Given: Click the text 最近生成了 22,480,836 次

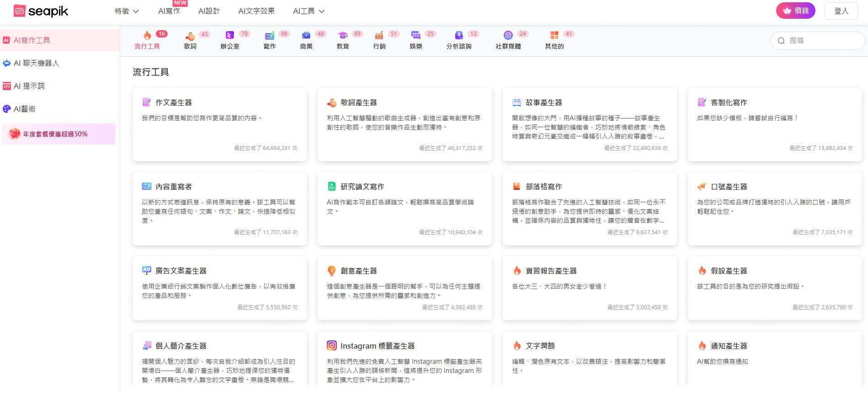Looking at the screenshot, I should [x=636, y=148].
